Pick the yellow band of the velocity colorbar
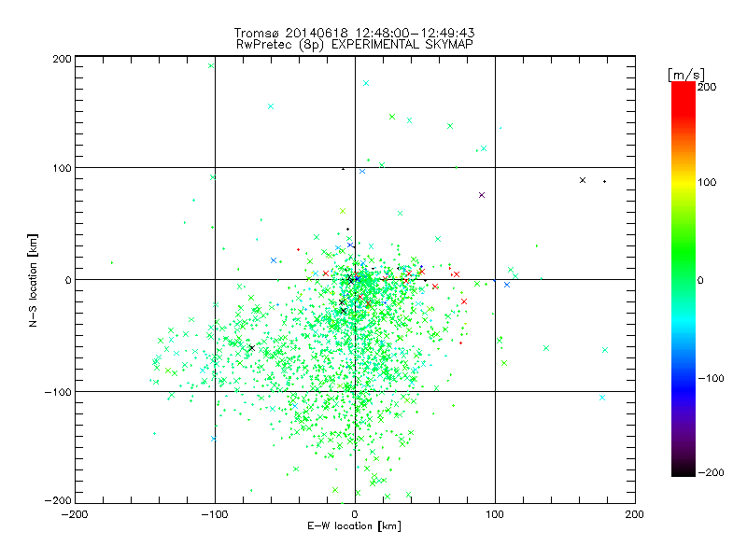The image size is (747, 560). click(684, 183)
